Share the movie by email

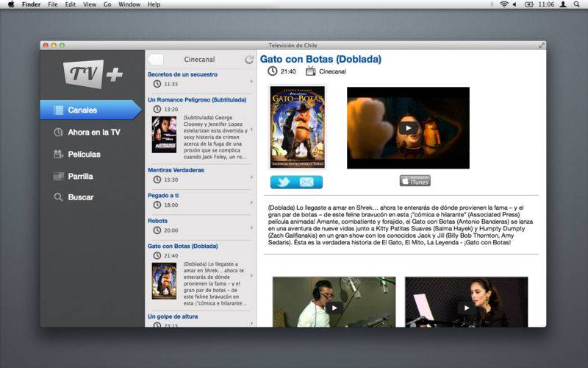point(306,182)
